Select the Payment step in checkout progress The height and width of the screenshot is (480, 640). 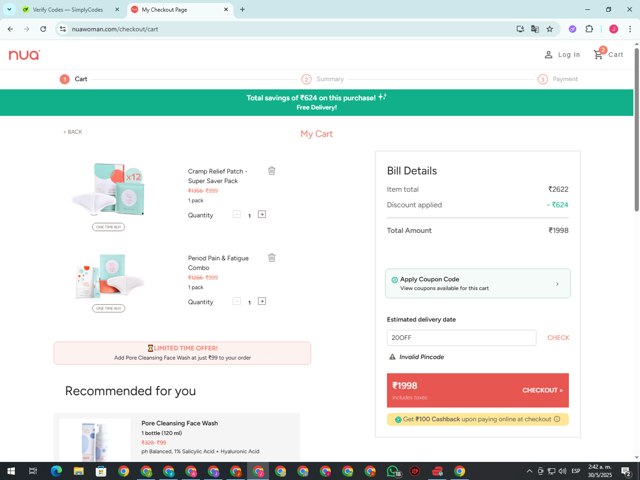coord(558,79)
